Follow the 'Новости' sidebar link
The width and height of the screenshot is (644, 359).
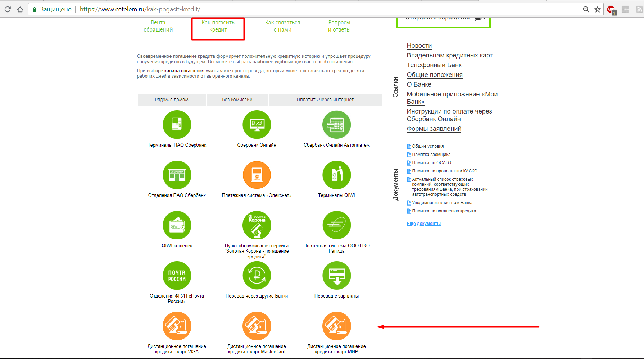click(x=419, y=46)
